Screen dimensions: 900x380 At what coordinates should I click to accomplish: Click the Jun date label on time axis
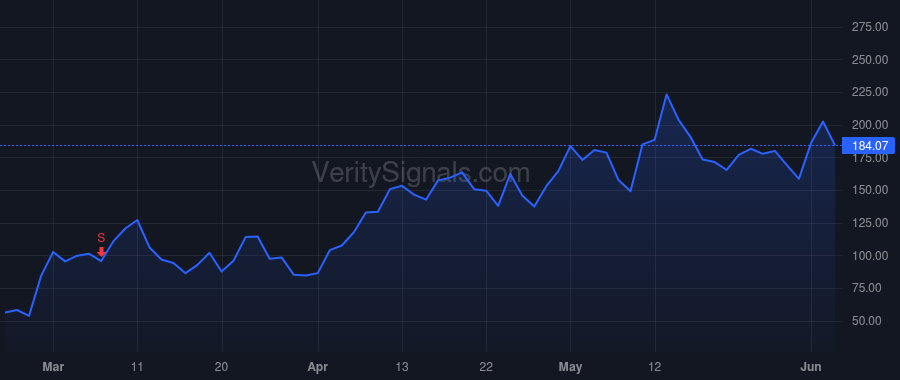[811, 367]
